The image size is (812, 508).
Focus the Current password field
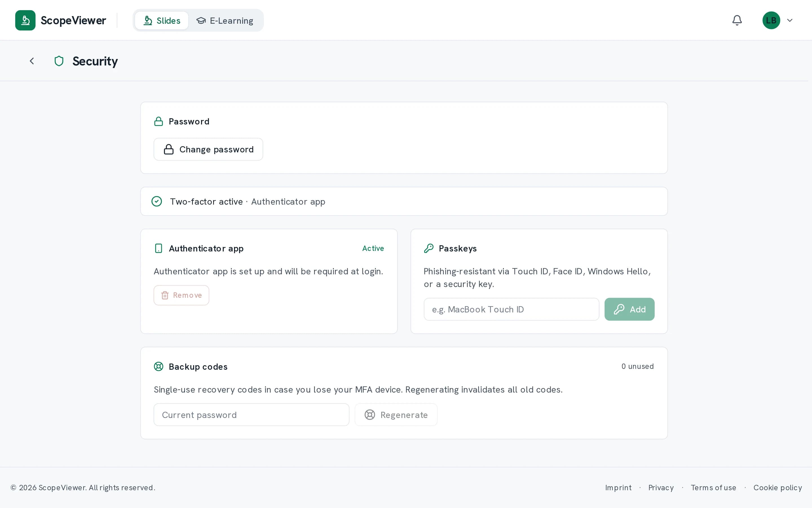tap(251, 415)
